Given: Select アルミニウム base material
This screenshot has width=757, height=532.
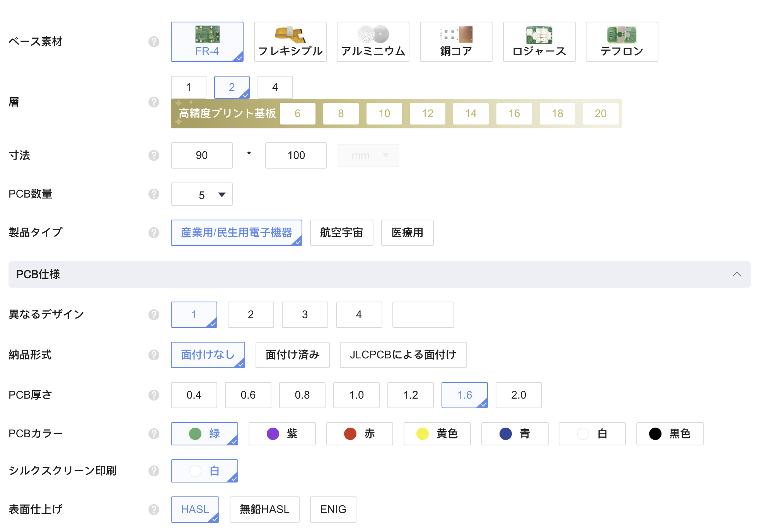Looking at the screenshot, I should click(x=373, y=42).
